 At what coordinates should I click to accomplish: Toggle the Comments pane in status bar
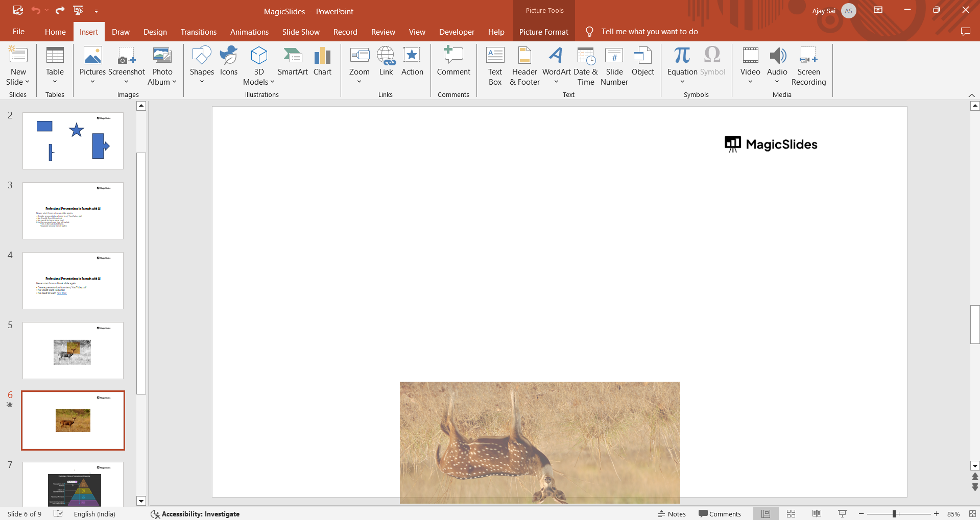pos(720,514)
